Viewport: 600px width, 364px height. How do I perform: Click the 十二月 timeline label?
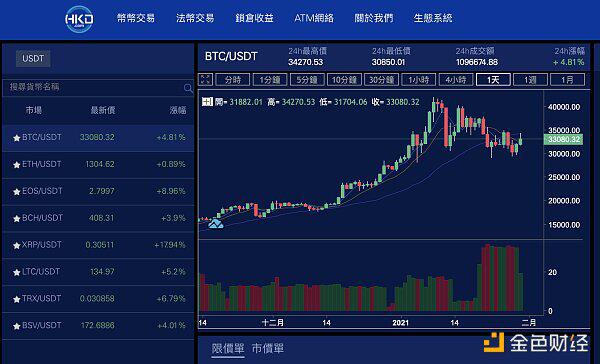pyautogui.click(x=273, y=323)
